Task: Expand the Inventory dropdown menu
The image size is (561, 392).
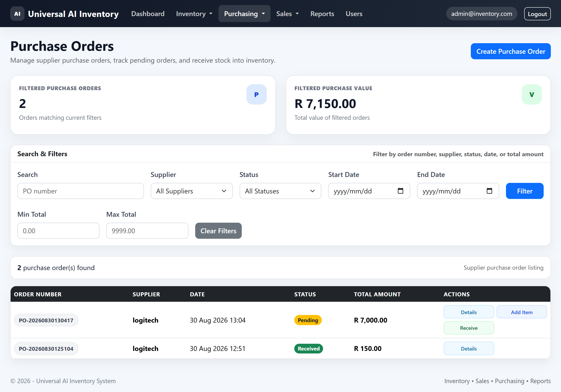Action: pos(194,14)
